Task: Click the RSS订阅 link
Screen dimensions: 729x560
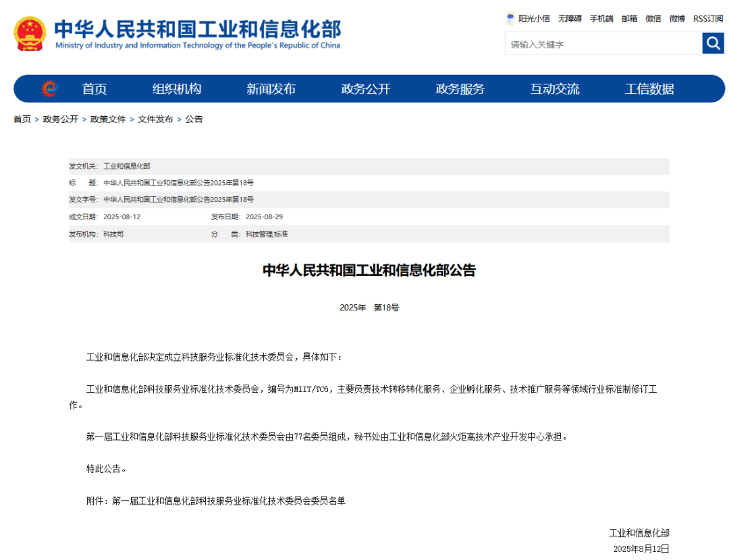Action: (708, 19)
